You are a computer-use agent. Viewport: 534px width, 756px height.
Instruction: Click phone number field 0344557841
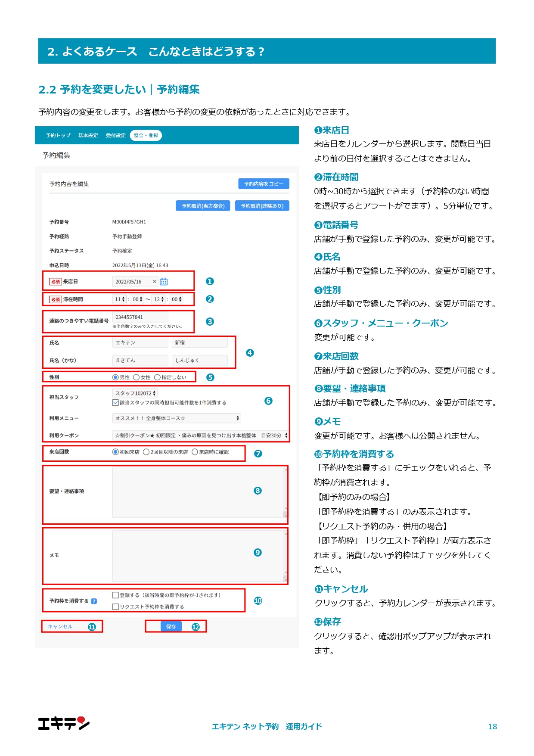[140, 317]
